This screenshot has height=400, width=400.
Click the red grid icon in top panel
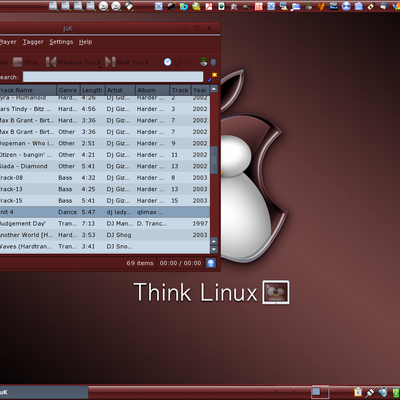(x=259, y=6)
